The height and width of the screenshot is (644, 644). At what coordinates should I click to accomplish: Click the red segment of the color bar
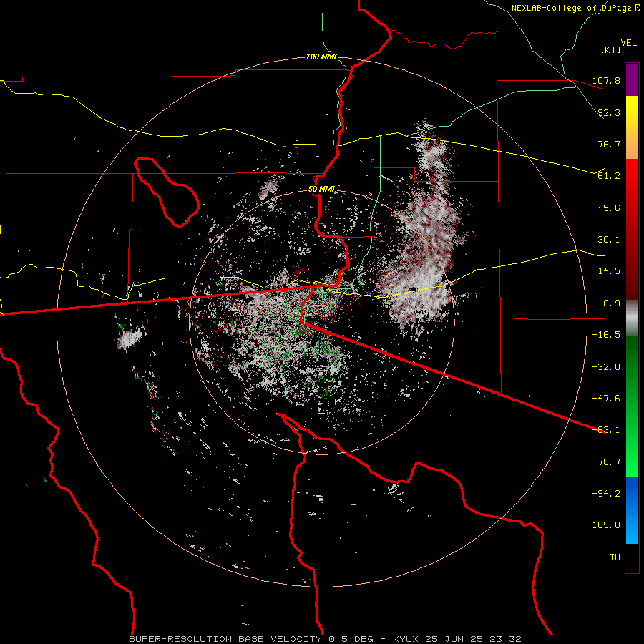point(632,229)
